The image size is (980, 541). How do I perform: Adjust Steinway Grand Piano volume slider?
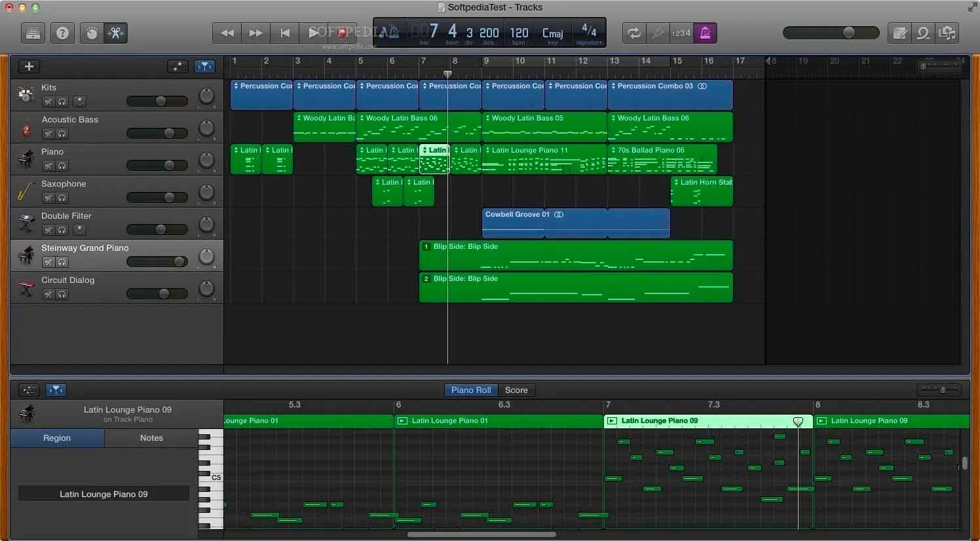(x=157, y=261)
